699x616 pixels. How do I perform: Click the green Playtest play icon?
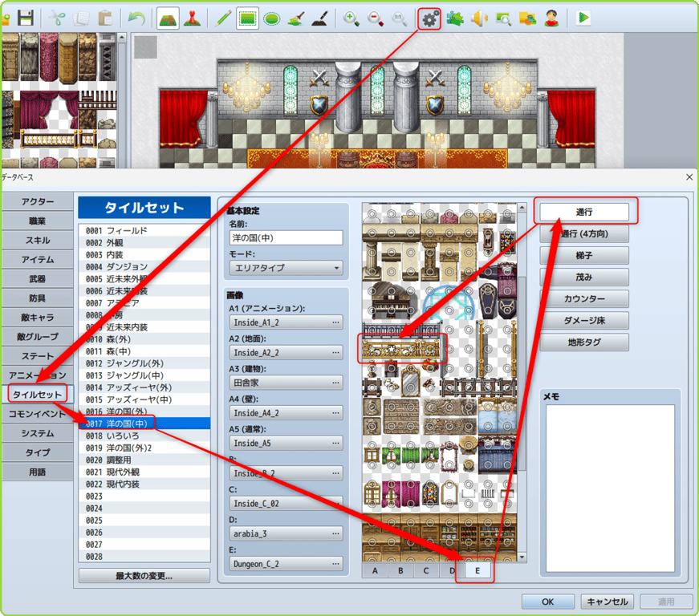(x=583, y=18)
